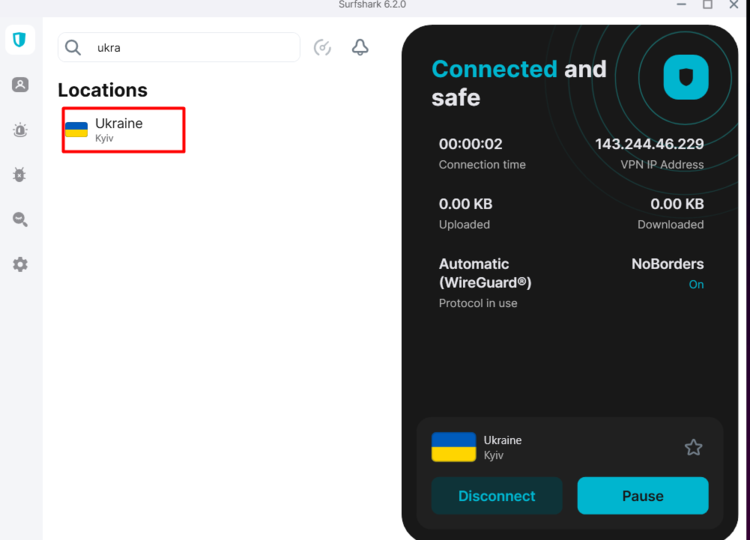Click the speed test gauge icon
The width and height of the screenshot is (750, 540).
click(322, 47)
